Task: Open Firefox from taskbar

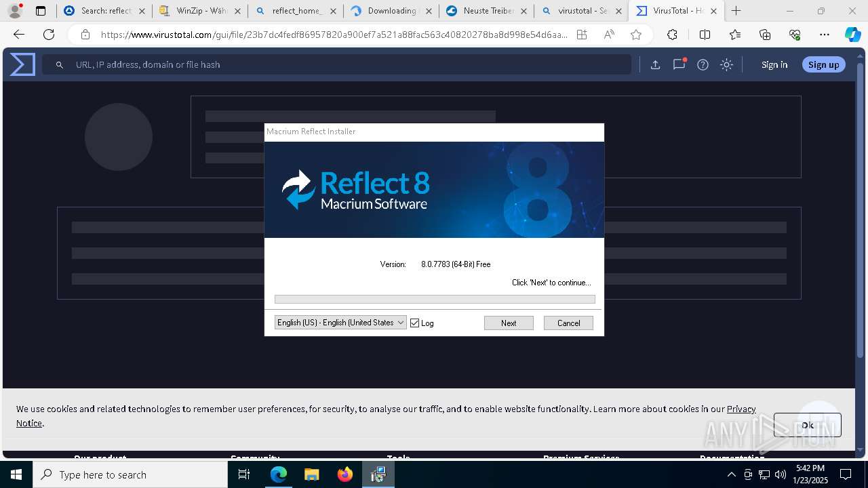Action: [x=344, y=474]
